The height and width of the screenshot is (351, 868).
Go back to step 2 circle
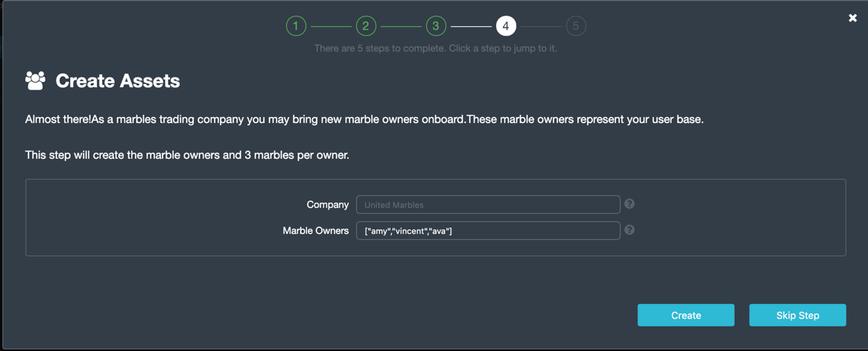(x=366, y=26)
